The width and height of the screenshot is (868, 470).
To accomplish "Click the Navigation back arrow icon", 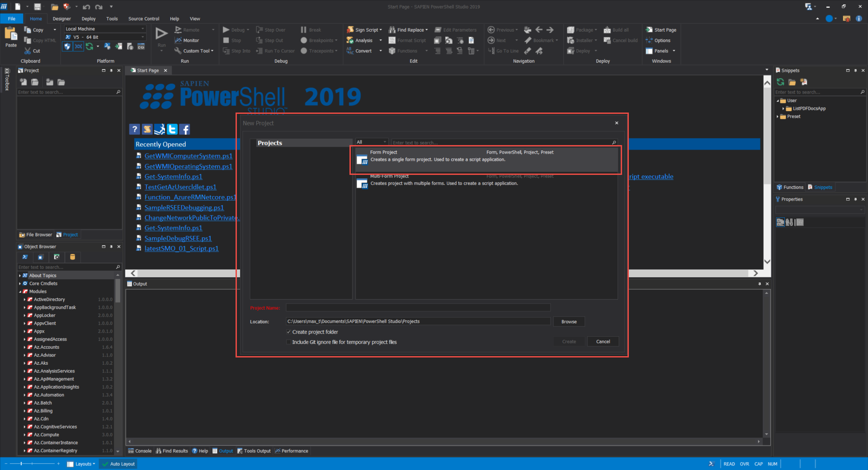I will [x=539, y=30].
